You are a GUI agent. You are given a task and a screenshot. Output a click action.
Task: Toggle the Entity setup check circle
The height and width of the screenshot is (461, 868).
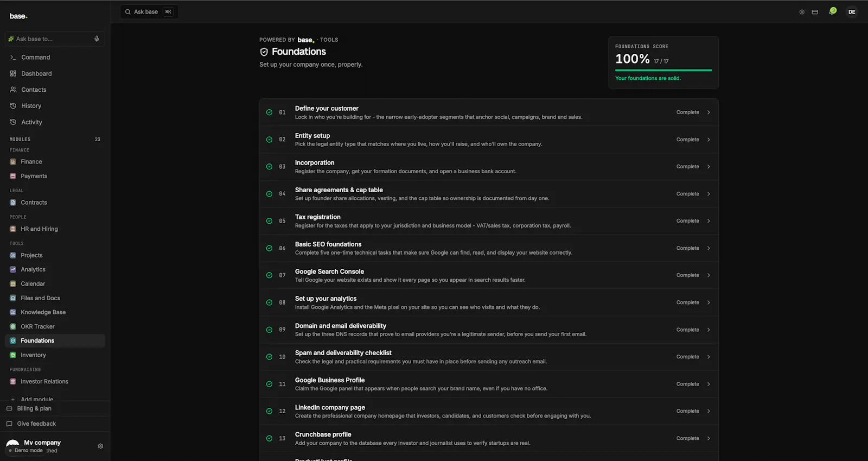coord(269,140)
